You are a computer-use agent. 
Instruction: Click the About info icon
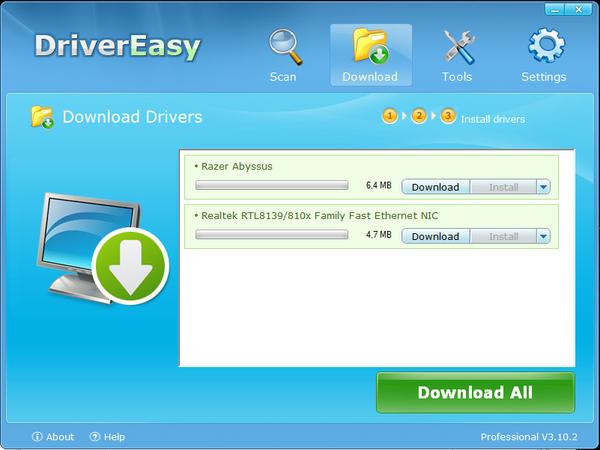coord(37,437)
